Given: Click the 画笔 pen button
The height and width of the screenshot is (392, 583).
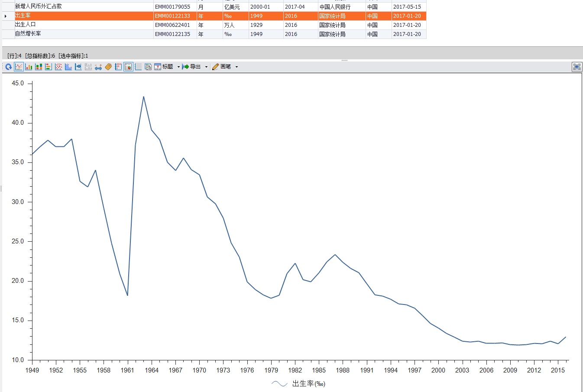Looking at the screenshot, I should point(221,67).
